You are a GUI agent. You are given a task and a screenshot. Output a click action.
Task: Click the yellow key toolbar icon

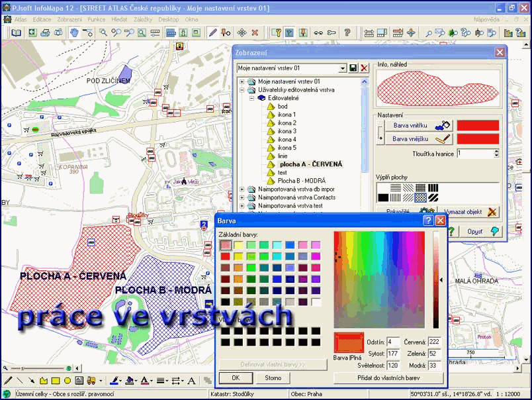277,32
